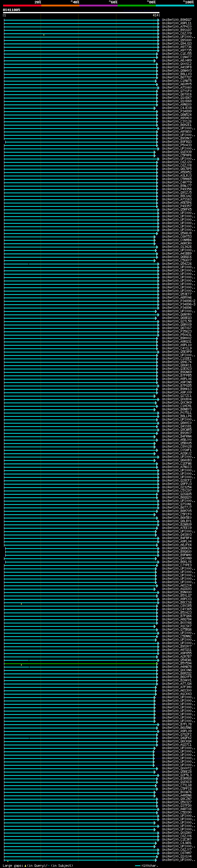The image size is (197, 868).
Task: Click hit label UniRef100_B4FRN4
Action: (177, 437)
